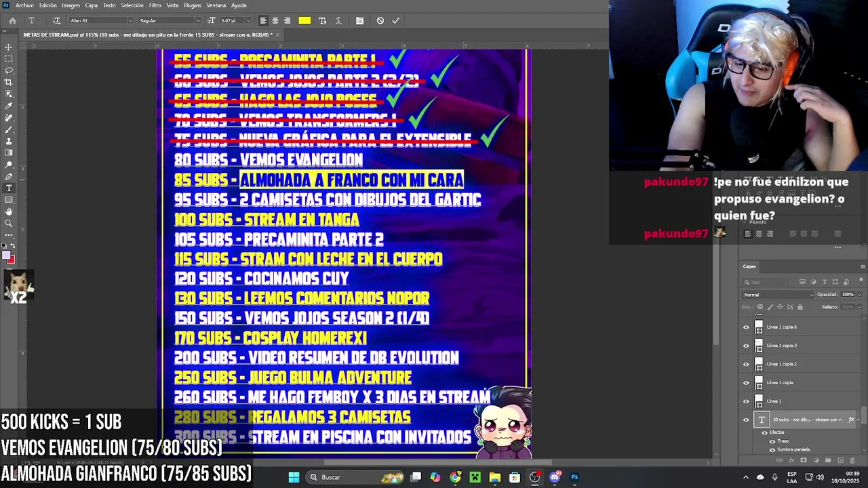Create a new layer in Capas panel
This screenshot has width=868, height=488.
pos(840,460)
